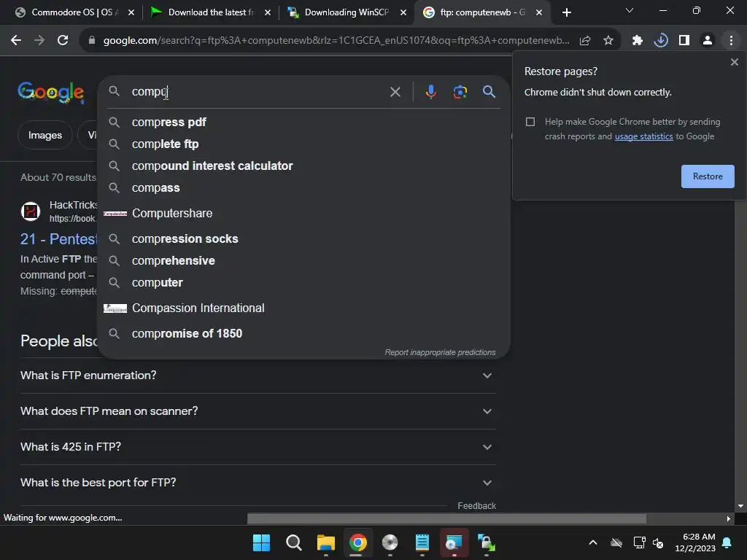Open Notepad icon in taskbar

(422, 542)
